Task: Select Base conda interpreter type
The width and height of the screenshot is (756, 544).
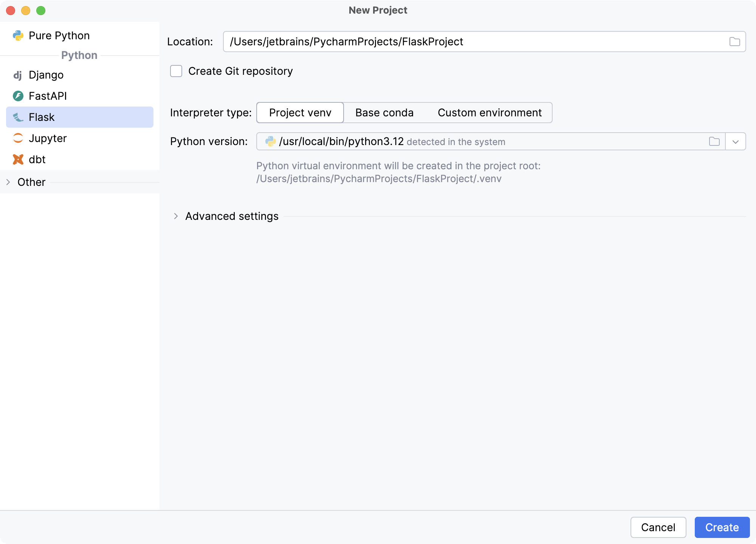Action: 384,113
